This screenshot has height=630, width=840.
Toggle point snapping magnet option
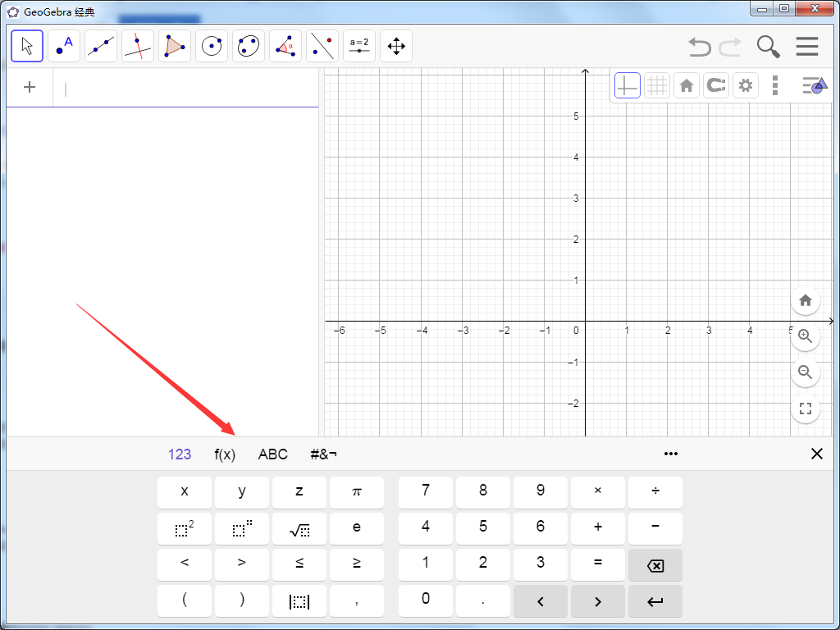coord(715,85)
